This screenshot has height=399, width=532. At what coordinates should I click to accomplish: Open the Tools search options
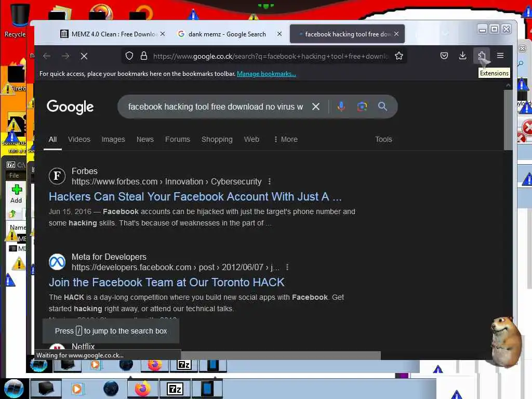pos(383,139)
